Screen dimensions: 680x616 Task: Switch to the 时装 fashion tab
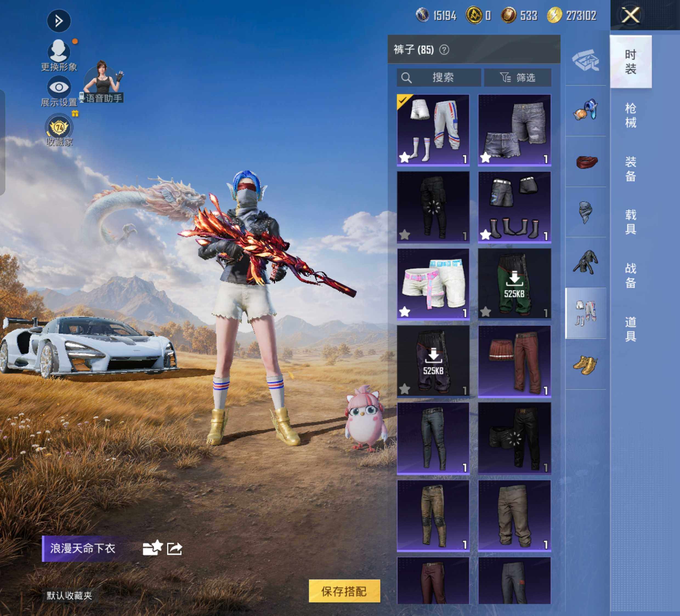(x=630, y=62)
